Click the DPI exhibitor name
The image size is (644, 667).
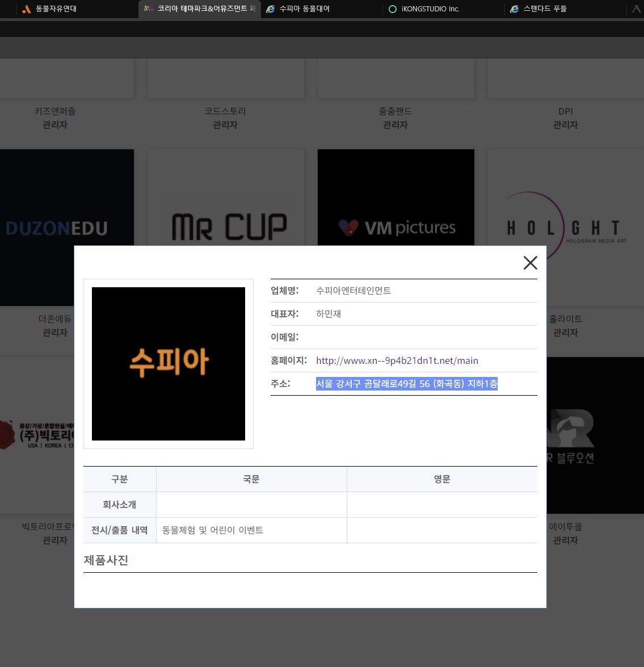click(565, 111)
